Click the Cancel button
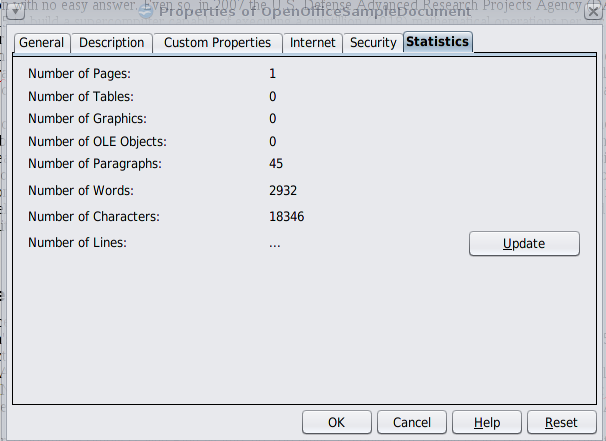Screen dimensions: 606x441 click(x=412, y=422)
